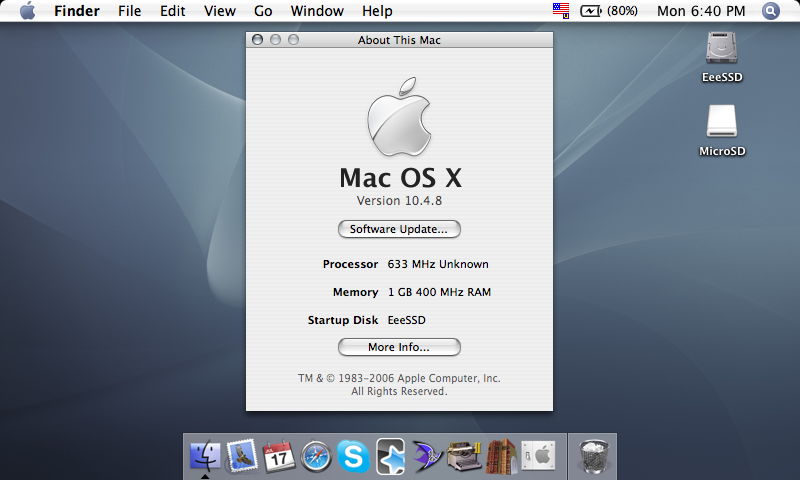Open the File menu

(129, 11)
